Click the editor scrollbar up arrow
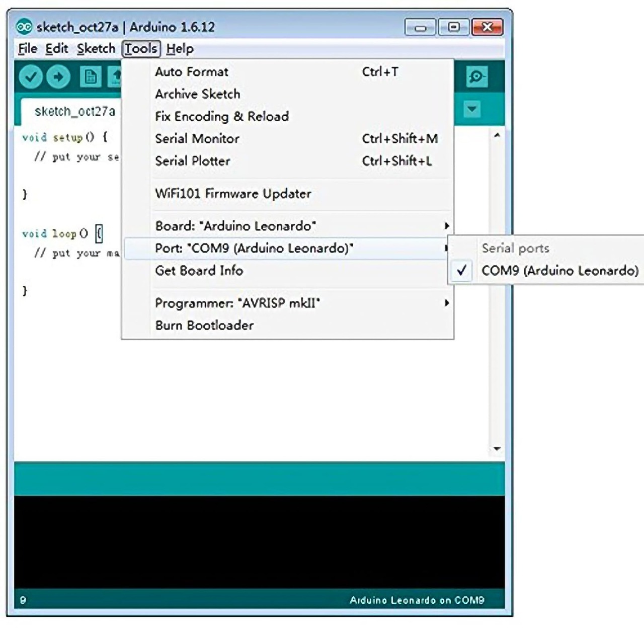This screenshot has width=644, height=644. (497, 135)
